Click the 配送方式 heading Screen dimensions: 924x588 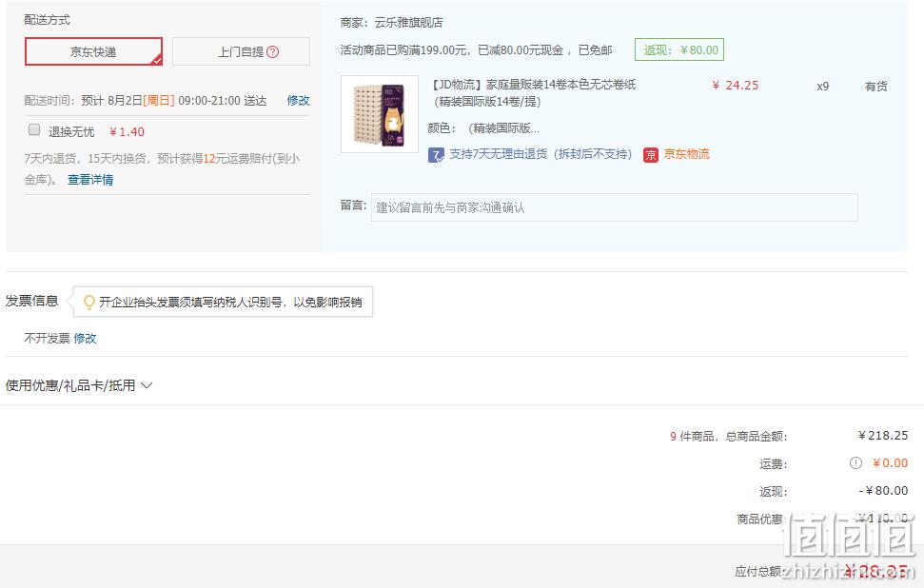coord(48,19)
